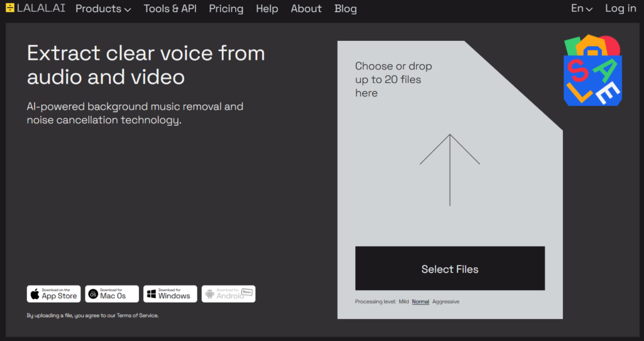The image size is (644, 341).
Task: Go to the Pricing page
Action: (x=226, y=9)
